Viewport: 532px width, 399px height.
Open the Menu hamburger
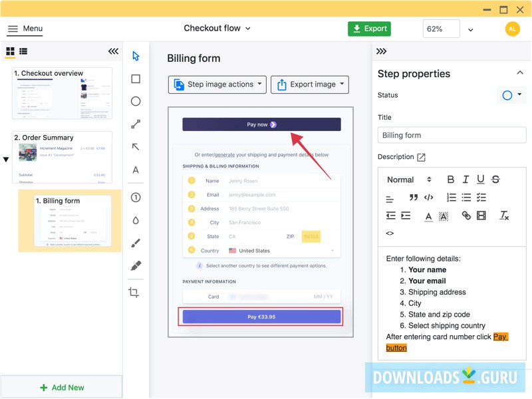point(25,29)
